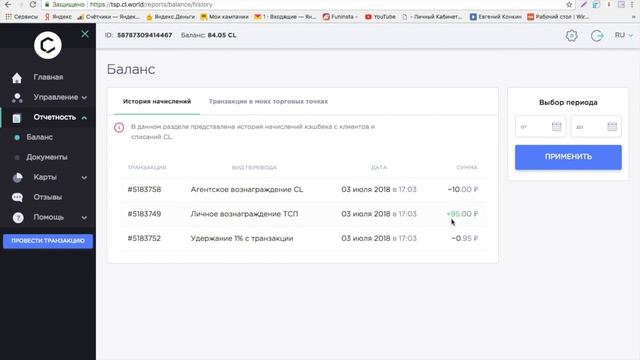This screenshot has width=640, height=360.
Task: Click the end date field
Action: [596, 127]
